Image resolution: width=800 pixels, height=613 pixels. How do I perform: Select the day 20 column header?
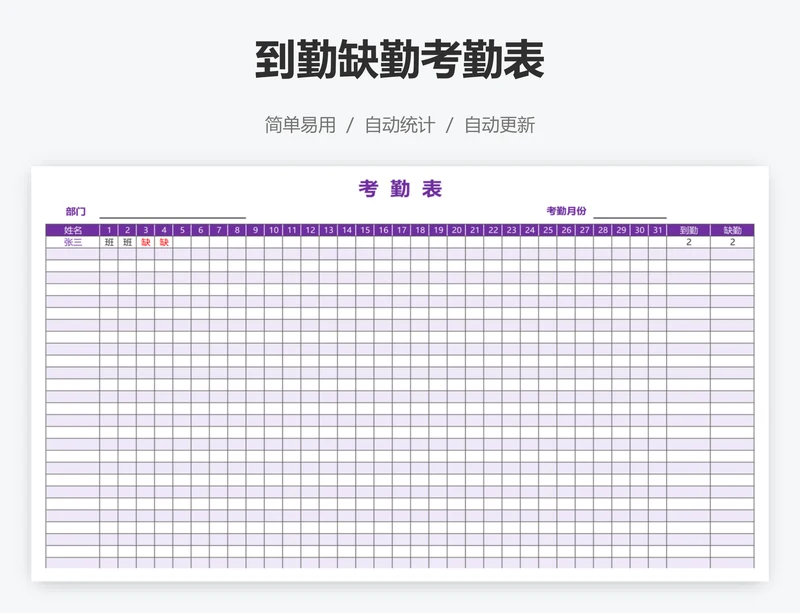click(x=456, y=230)
